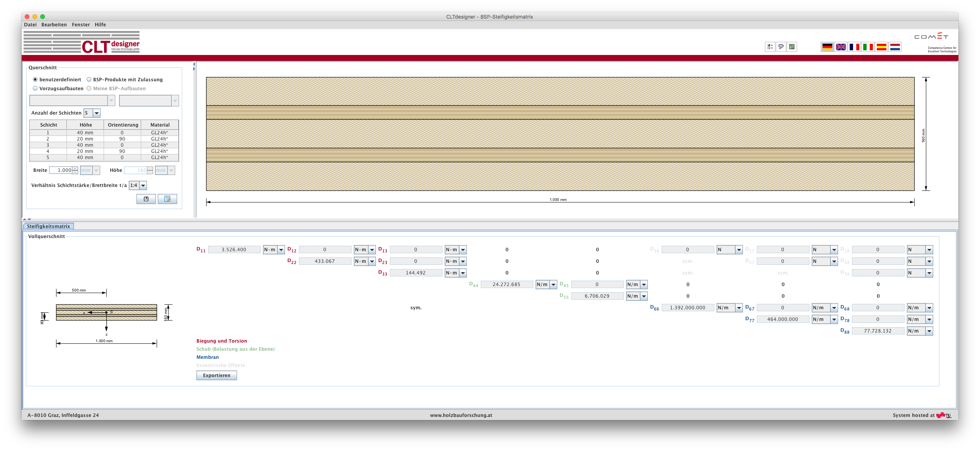Open 'Anzahl der Schichten' dropdown

click(97, 113)
